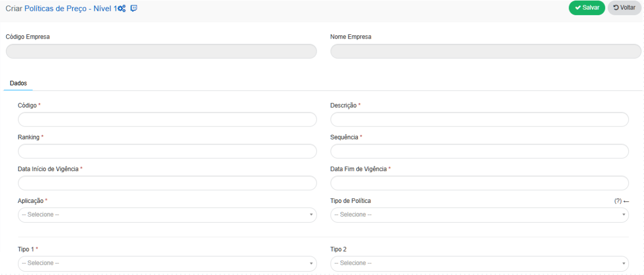Click the disabled Nome Empresa field

tap(486, 51)
